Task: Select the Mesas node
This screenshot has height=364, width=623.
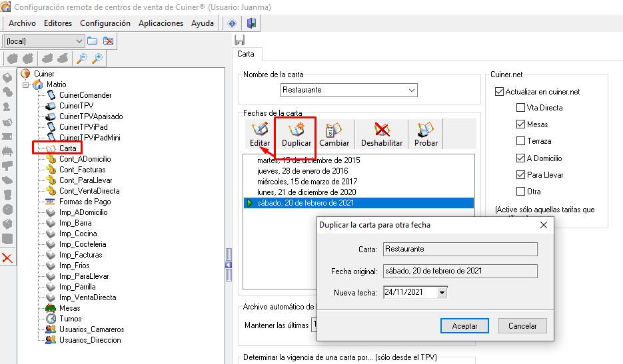Action: (69, 308)
